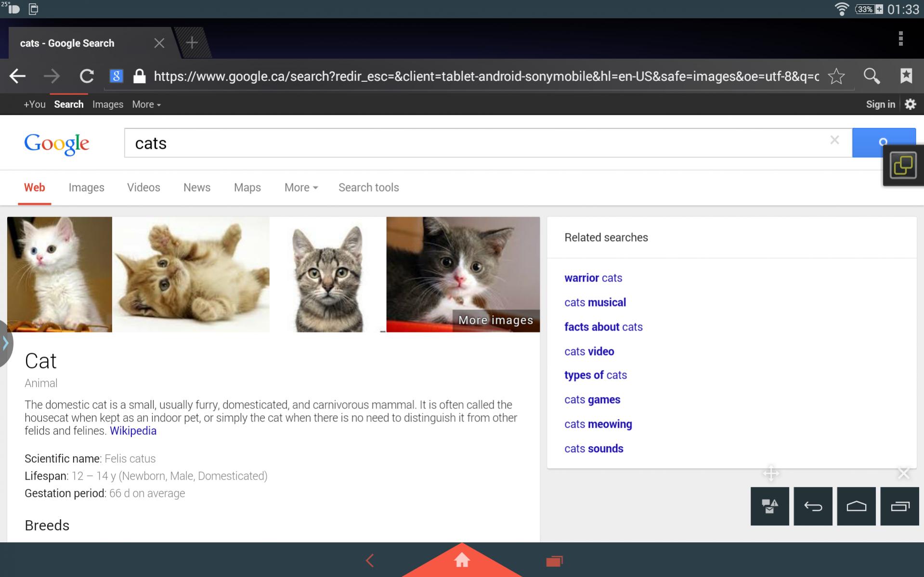The image size is (924, 577).
Task: Tap the screenshot notification icon in status bar
Action: click(x=33, y=9)
